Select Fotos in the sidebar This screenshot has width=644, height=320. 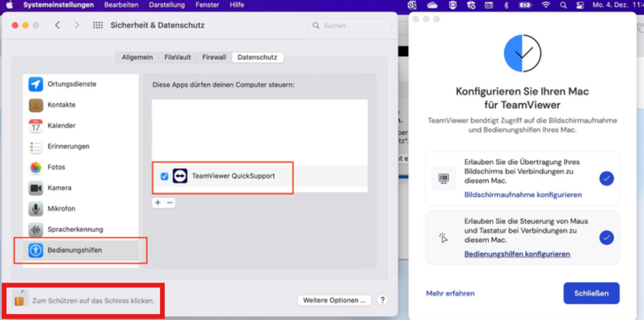[80, 167]
